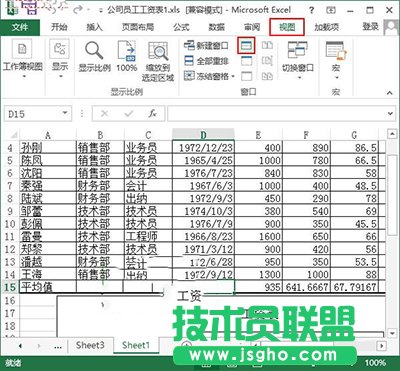
Task: Switch to the Sheet3 tab
Action: [x=90, y=345]
